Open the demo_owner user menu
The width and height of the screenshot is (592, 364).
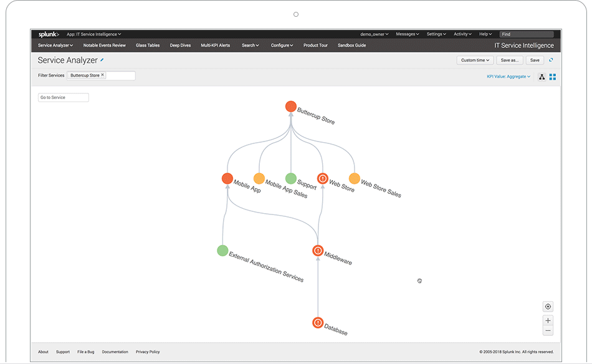pyautogui.click(x=374, y=34)
